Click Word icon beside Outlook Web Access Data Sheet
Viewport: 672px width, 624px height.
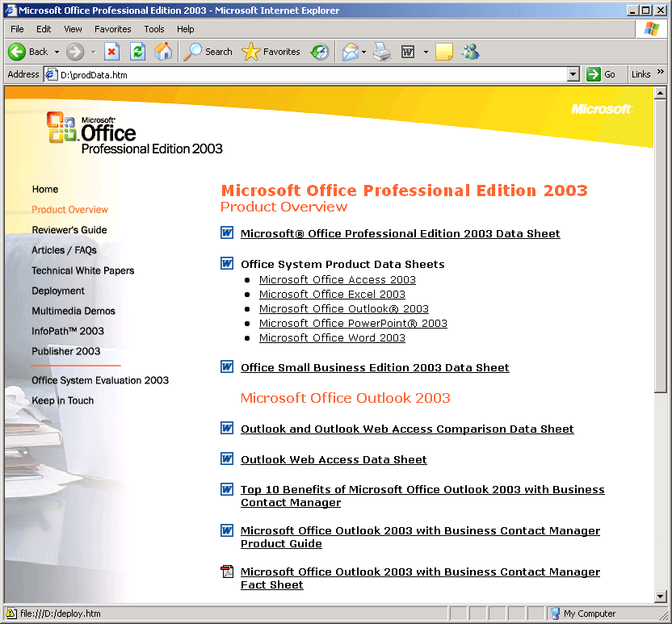(x=227, y=459)
